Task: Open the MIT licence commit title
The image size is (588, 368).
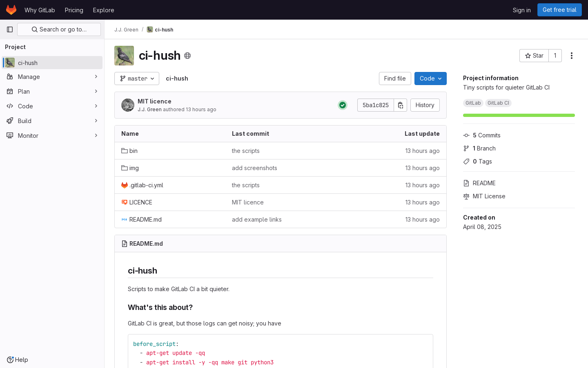Action: coord(154,101)
